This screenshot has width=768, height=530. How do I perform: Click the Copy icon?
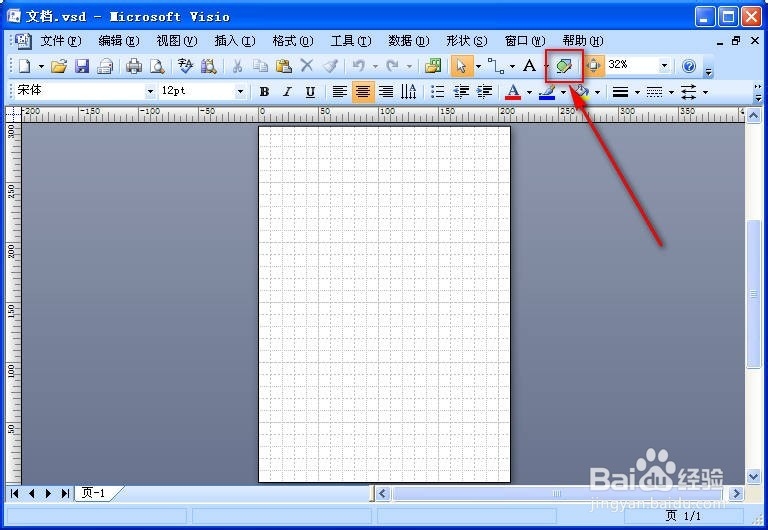(x=260, y=66)
